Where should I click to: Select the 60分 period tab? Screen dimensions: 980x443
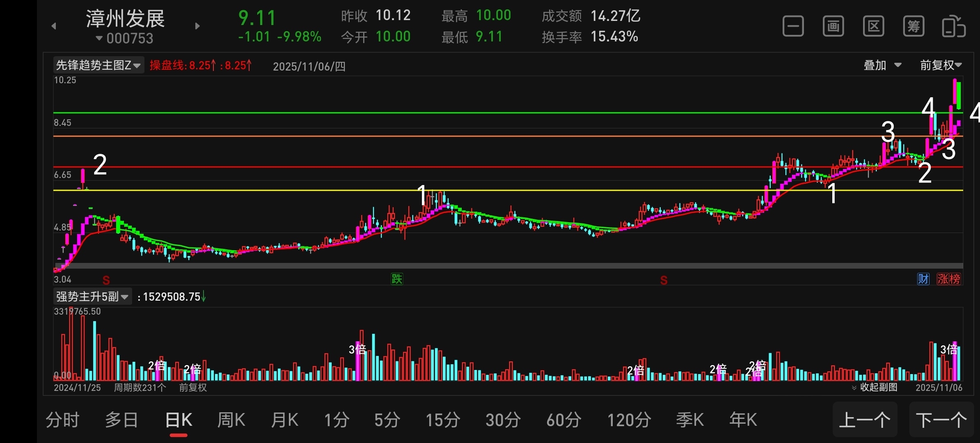(x=563, y=420)
